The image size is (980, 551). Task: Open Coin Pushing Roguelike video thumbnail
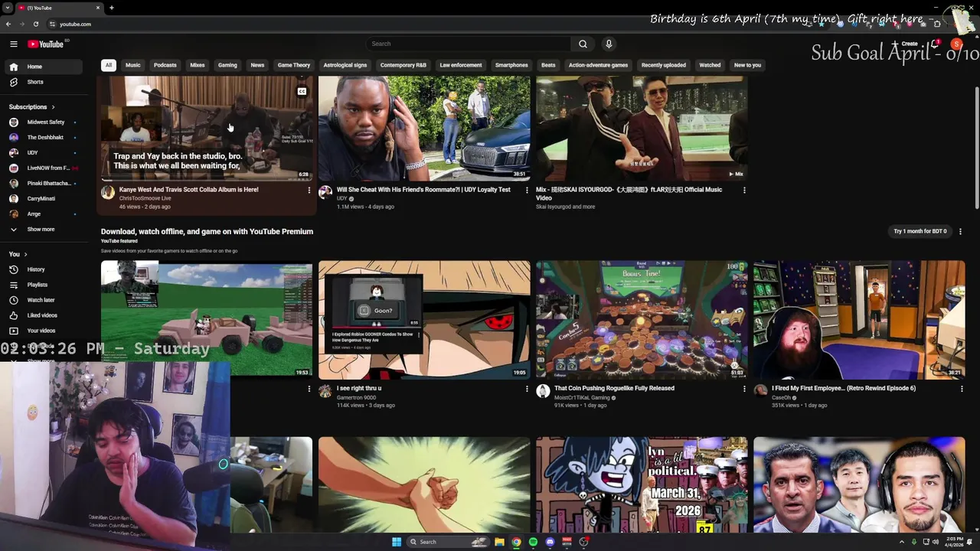pos(642,320)
